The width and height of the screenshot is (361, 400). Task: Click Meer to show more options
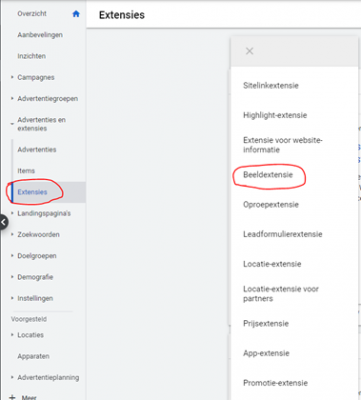tap(29, 397)
